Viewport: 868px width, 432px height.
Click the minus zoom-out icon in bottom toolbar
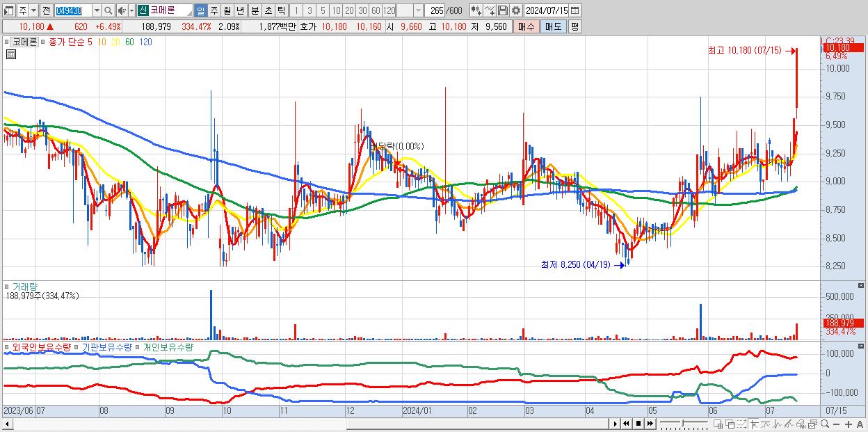coord(836,424)
